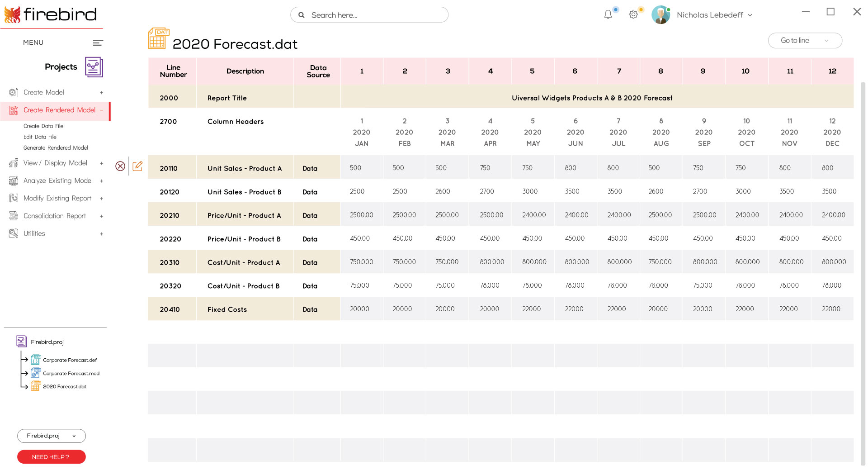868x470 pixels.
Task: Click the Analyze Existing Model icon
Action: (x=14, y=180)
